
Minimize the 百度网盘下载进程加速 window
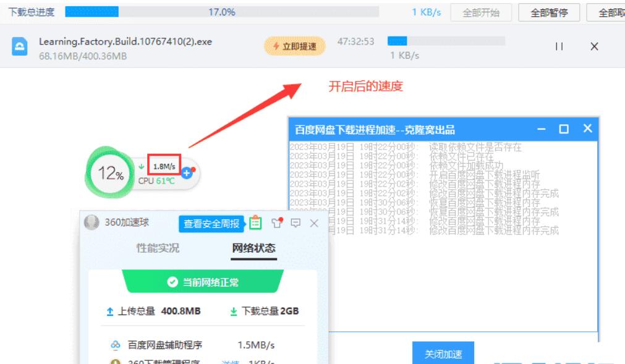pos(541,129)
